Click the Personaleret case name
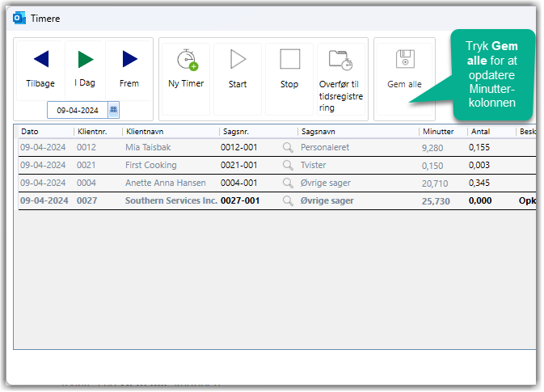Viewport: 544px width, 392px height. click(x=325, y=147)
